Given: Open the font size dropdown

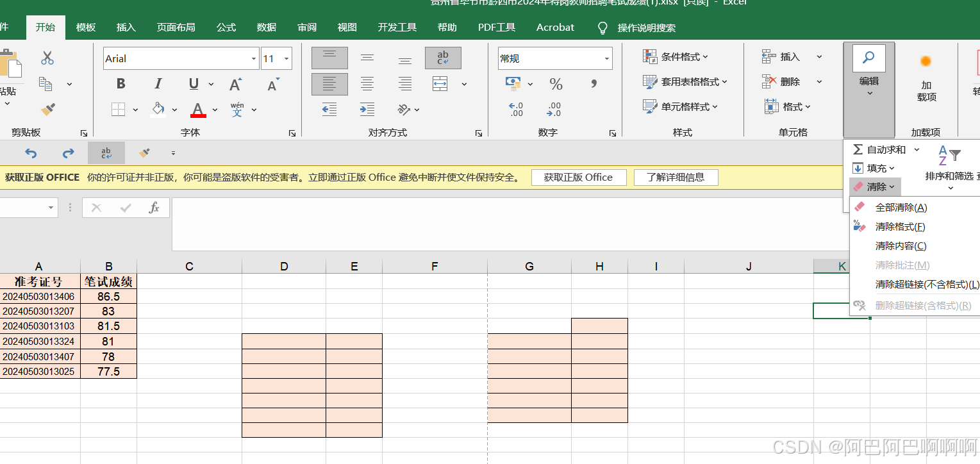Looking at the screenshot, I should point(287,58).
